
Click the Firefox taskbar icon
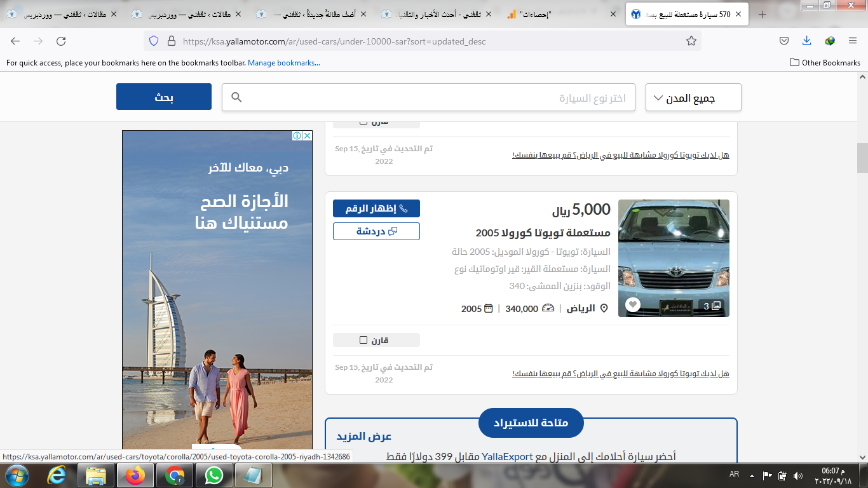point(135,475)
